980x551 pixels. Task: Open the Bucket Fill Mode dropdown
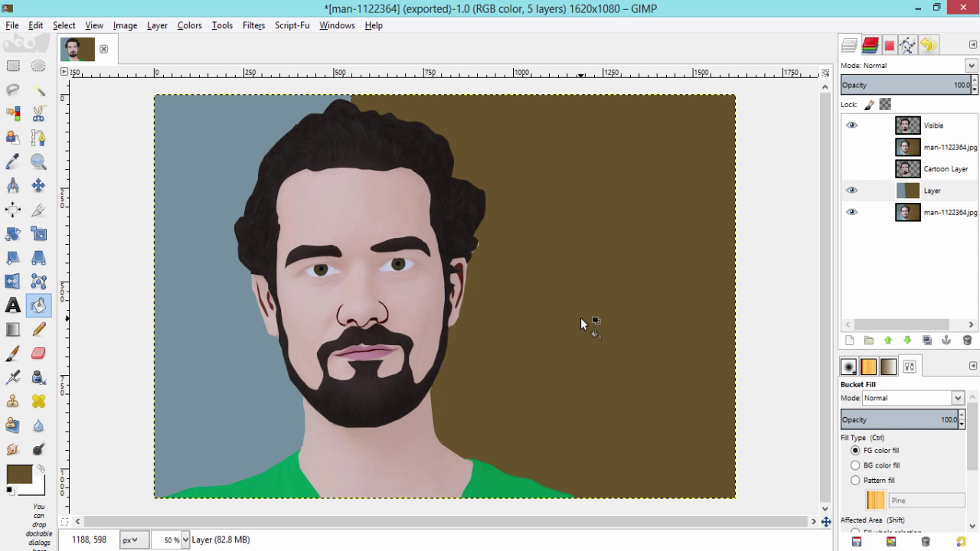[911, 398]
